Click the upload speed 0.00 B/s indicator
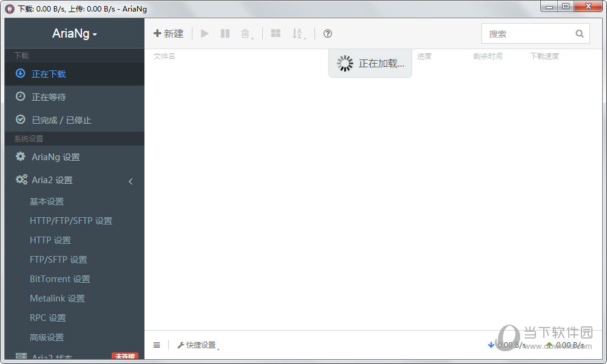 (565, 345)
